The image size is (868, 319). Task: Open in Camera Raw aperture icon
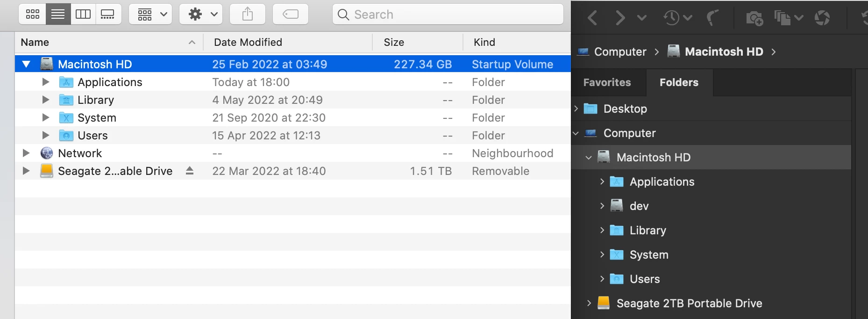[822, 18]
